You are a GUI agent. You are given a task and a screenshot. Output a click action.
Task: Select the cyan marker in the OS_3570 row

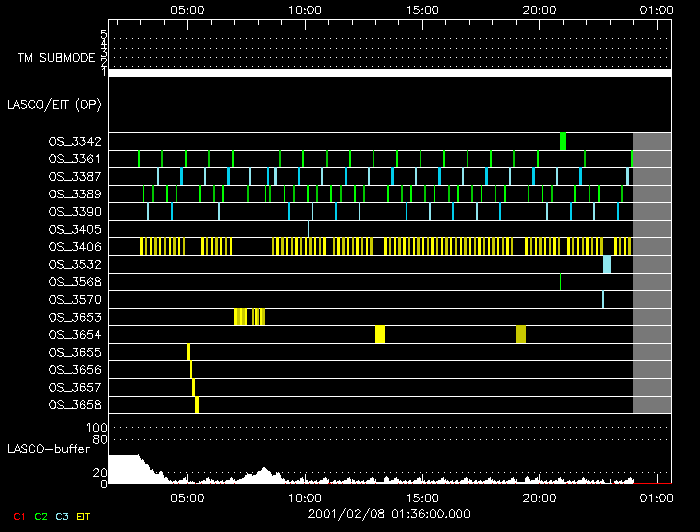coord(603,299)
